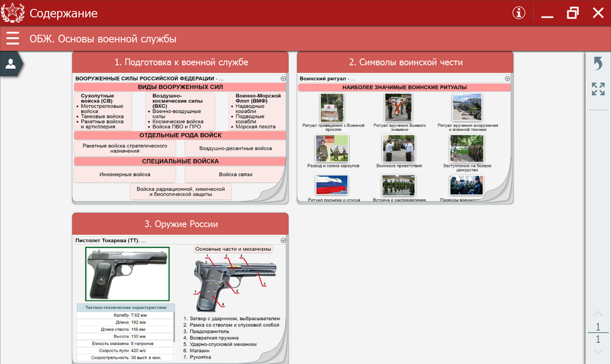Maximize the application window

click(573, 13)
